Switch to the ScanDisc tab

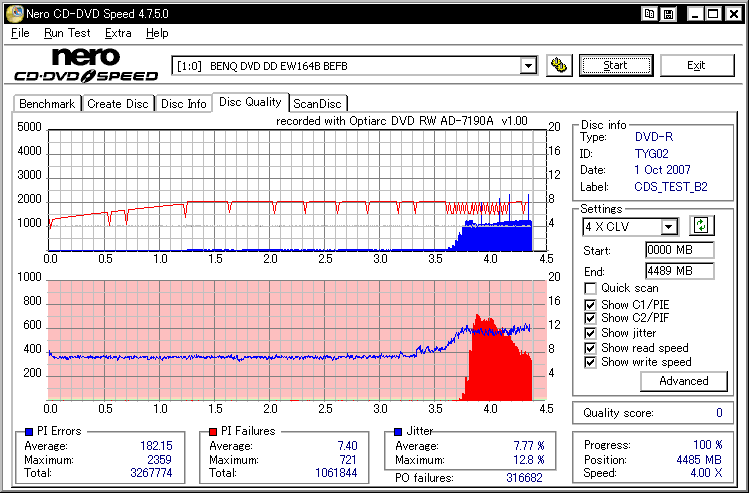click(x=318, y=104)
